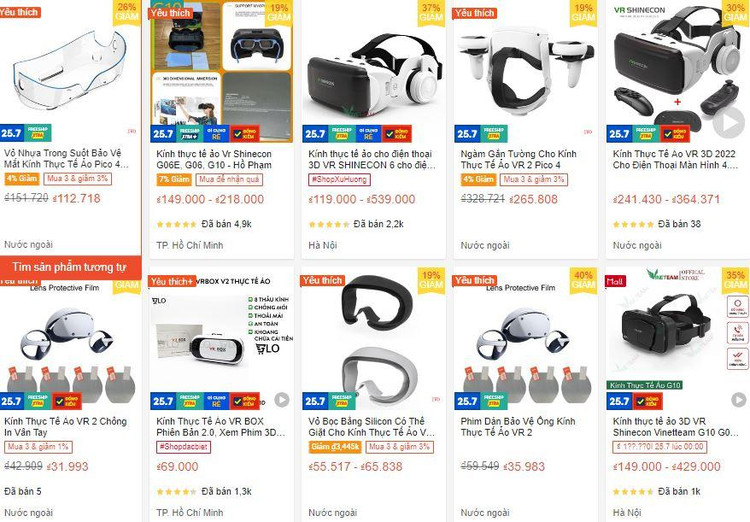The height and width of the screenshot is (522, 750).
Task: Click the 'Ngàm Gắn Tường Cho Kính' product title
Action: click(518, 159)
